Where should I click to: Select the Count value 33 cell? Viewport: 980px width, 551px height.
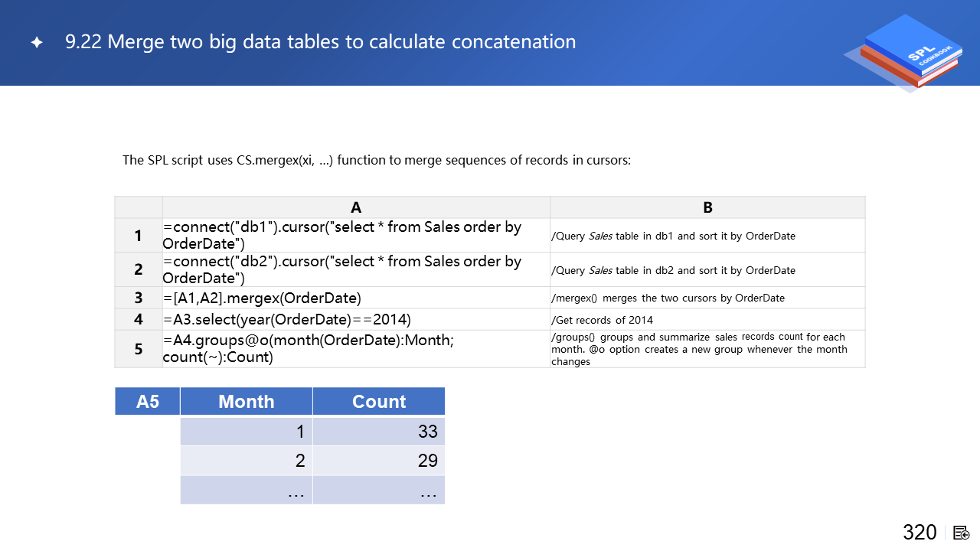pos(379,432)
